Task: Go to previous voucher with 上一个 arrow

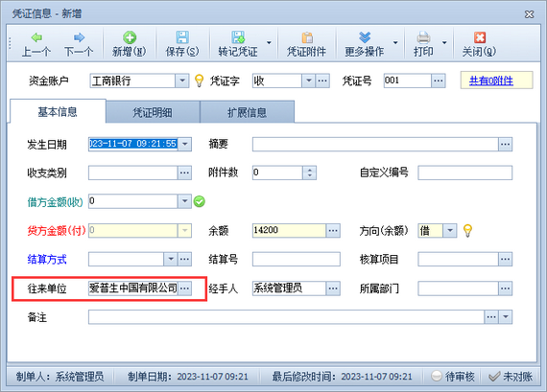Action: click(36, 37)
